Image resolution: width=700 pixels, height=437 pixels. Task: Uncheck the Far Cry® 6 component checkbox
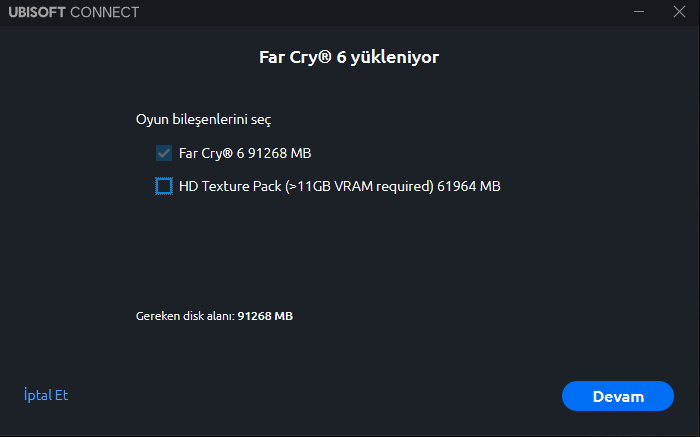163,153
